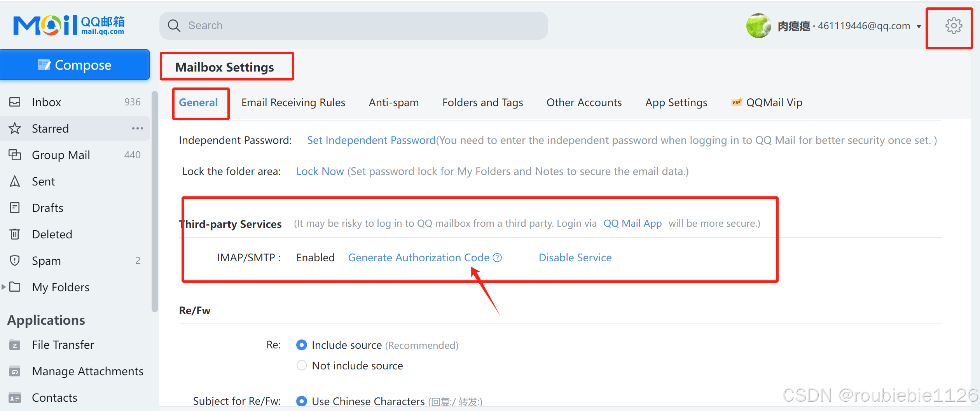Image resolution: width=980 pixels, height=411 pixels.
Task: Click the Manage Attachments icon
Action: [x=15, y=371]
